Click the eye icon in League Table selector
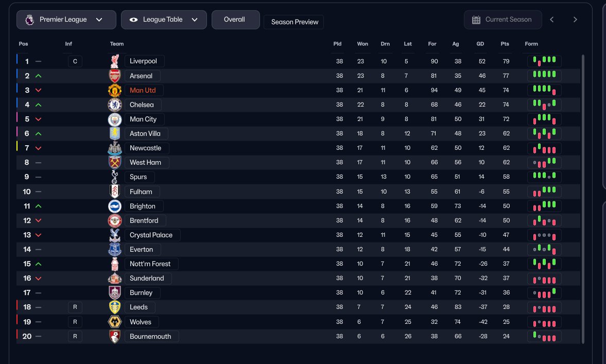Viewport: 606px width, 364px height. tap(134, 20)
